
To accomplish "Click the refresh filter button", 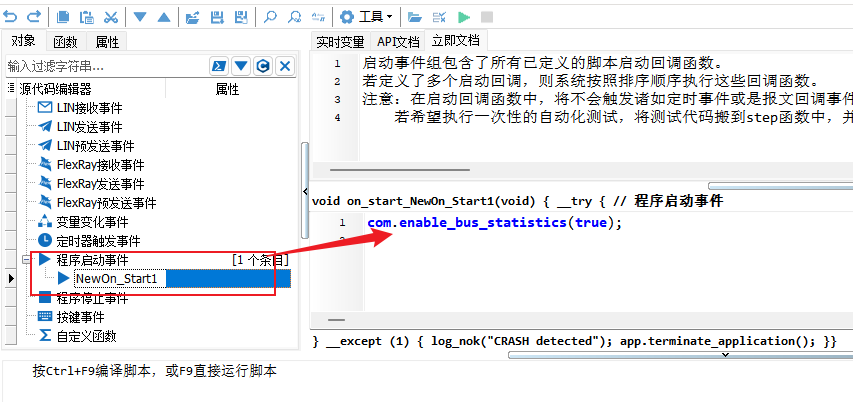I will (263, 66).
